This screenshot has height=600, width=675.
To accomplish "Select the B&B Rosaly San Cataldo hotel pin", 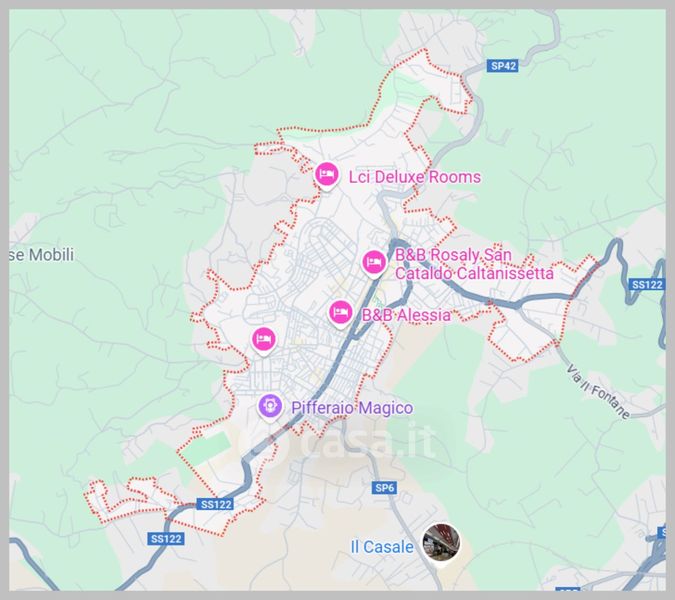I will click(x=374, y=263).
